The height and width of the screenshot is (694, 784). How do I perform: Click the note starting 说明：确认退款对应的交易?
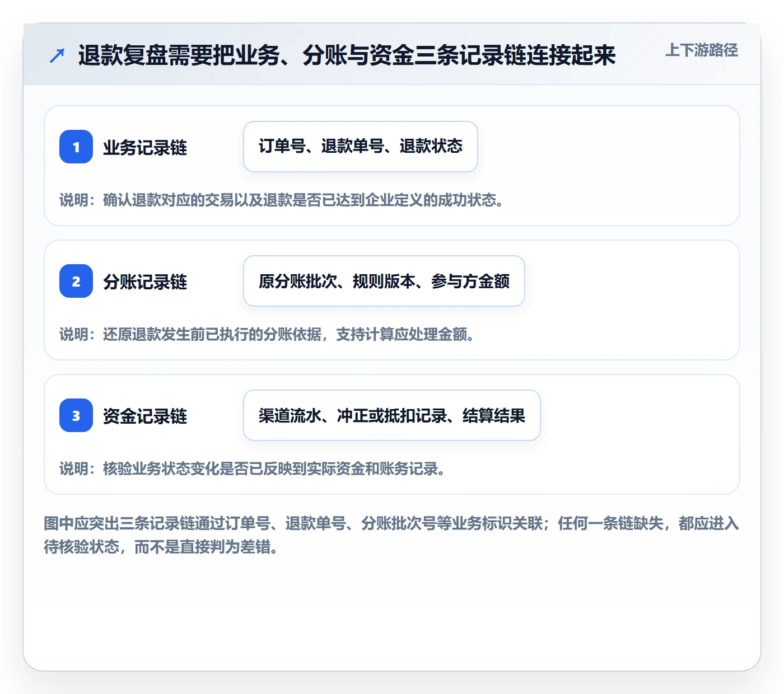282,200
